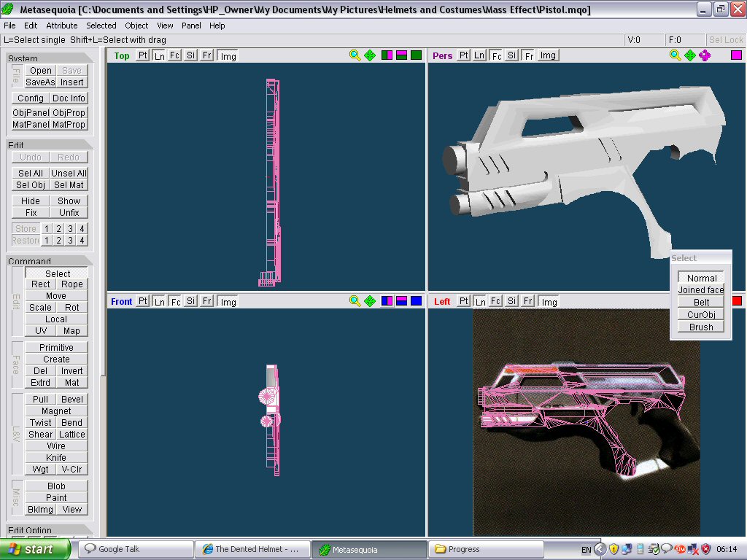Click the Top view green pan icon
The height and width of the screenshot is (560, 747).
tap(370, 55)
